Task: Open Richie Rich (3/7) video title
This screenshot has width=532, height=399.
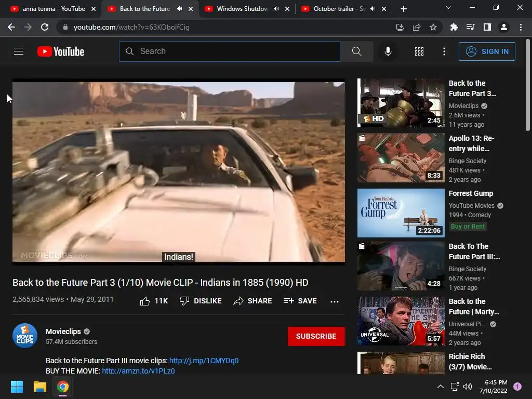Action: click(470, 362)
